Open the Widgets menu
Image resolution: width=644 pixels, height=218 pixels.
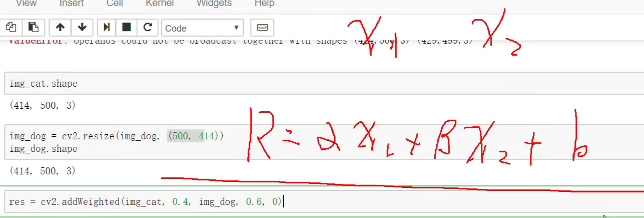[x=214, y=4]
